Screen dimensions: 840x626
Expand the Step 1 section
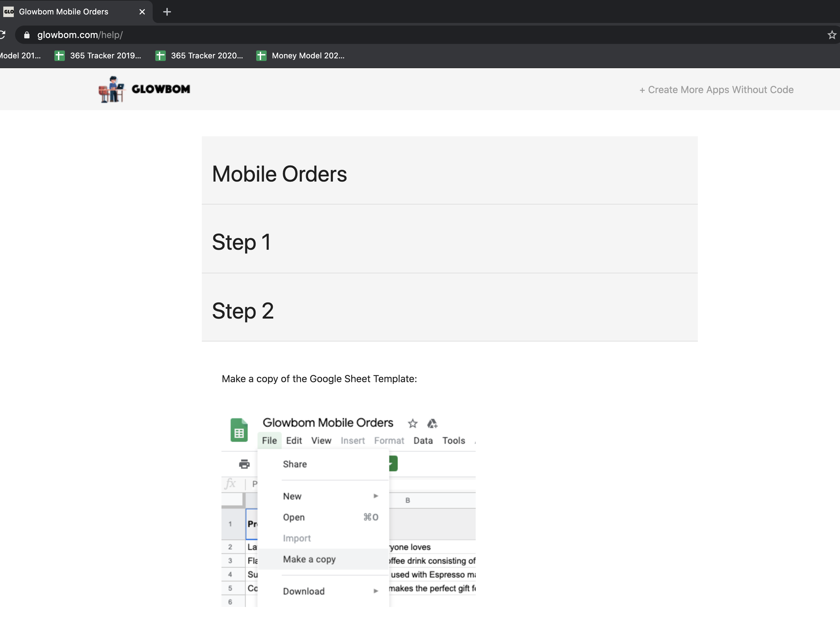click(241, 242)
